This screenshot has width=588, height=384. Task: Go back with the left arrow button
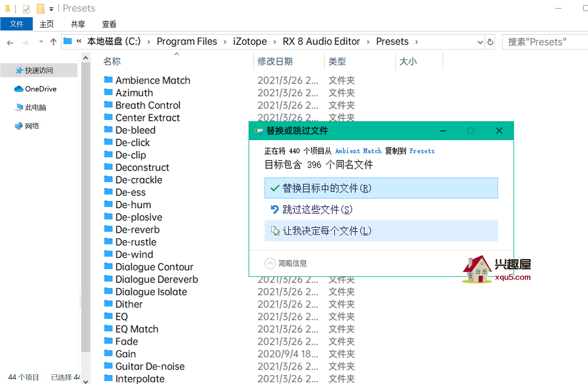tap(10, 42)
